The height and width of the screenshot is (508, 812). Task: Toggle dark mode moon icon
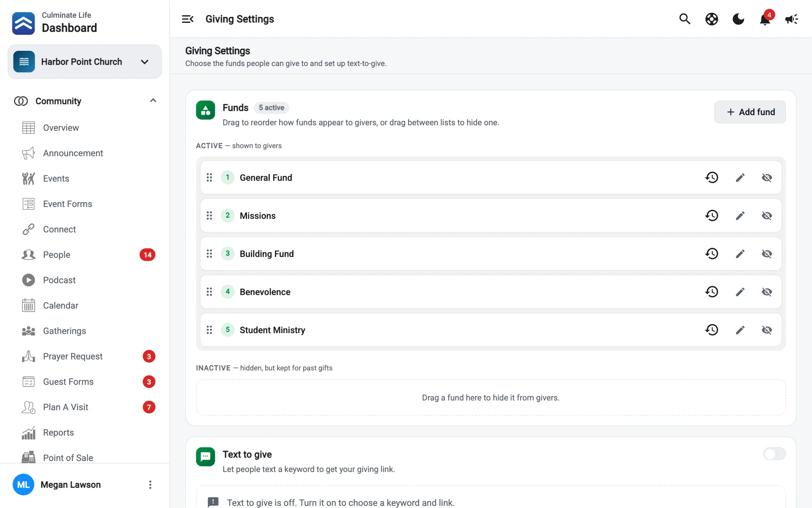pos(738,19)
